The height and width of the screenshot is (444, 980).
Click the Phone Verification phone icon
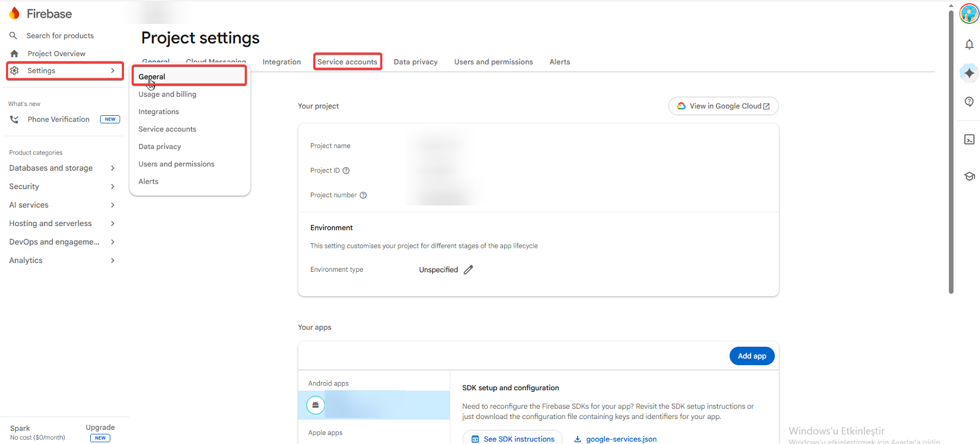click(x=15, y=120)
